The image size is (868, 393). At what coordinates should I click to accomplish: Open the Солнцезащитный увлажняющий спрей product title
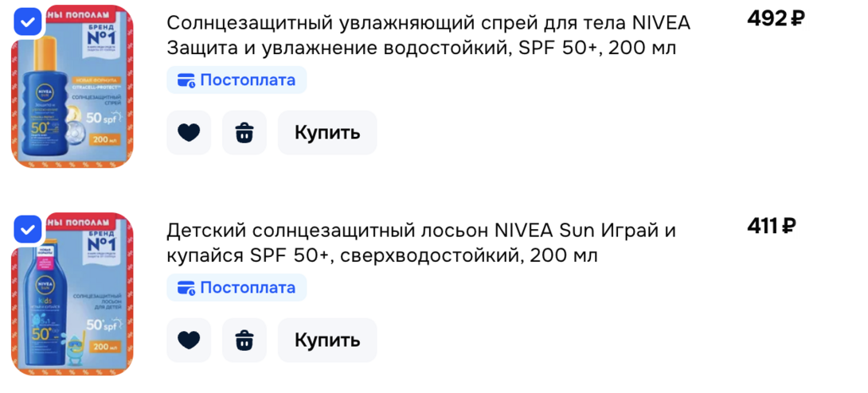(428, 35)
